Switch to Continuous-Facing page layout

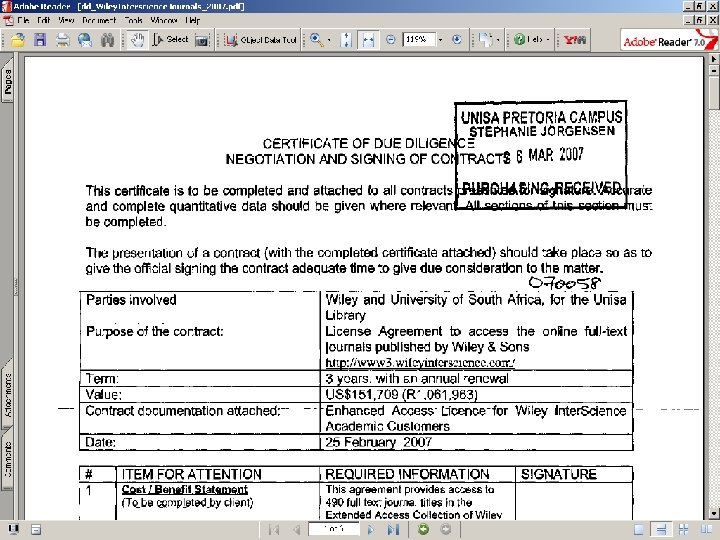coord(683,529)
